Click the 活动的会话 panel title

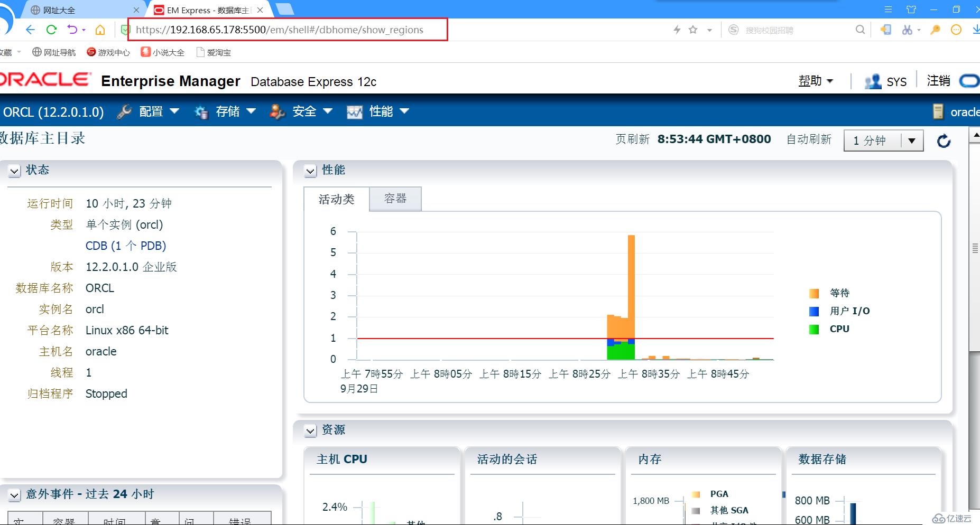(507, 459)
